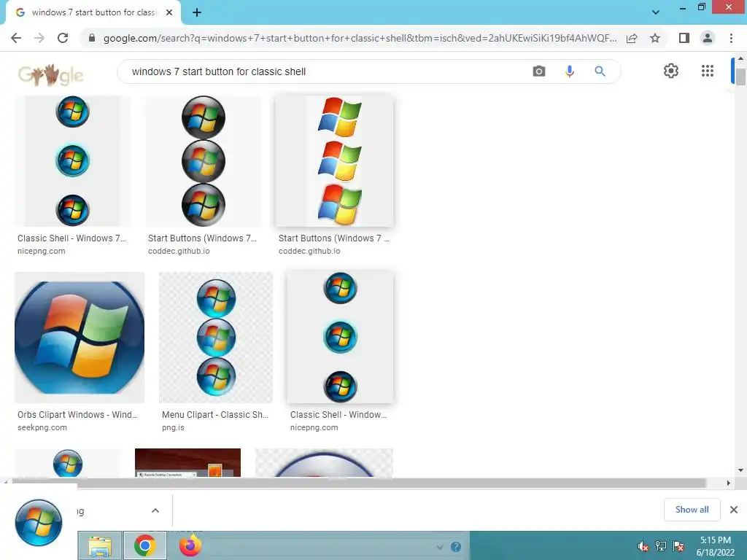Click the Windows Start orb
This screenshot has width=747, height=560.
coord(39,522)
